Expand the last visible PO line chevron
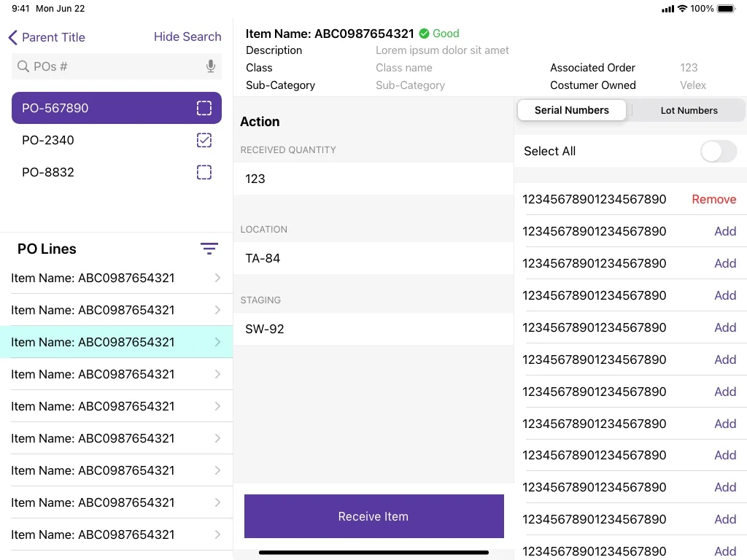The height and width of the screenshot is (560, 747). [217, 534]
